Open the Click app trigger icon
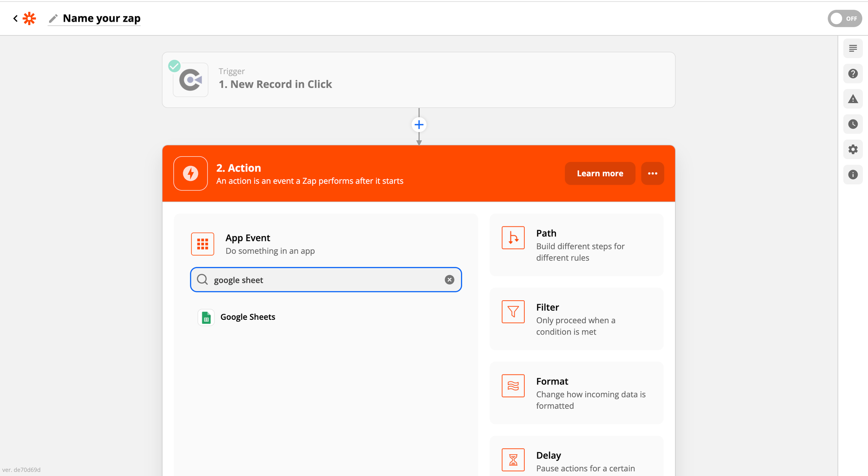The width and height of the screenshot is (868, 476). (191, 80)
